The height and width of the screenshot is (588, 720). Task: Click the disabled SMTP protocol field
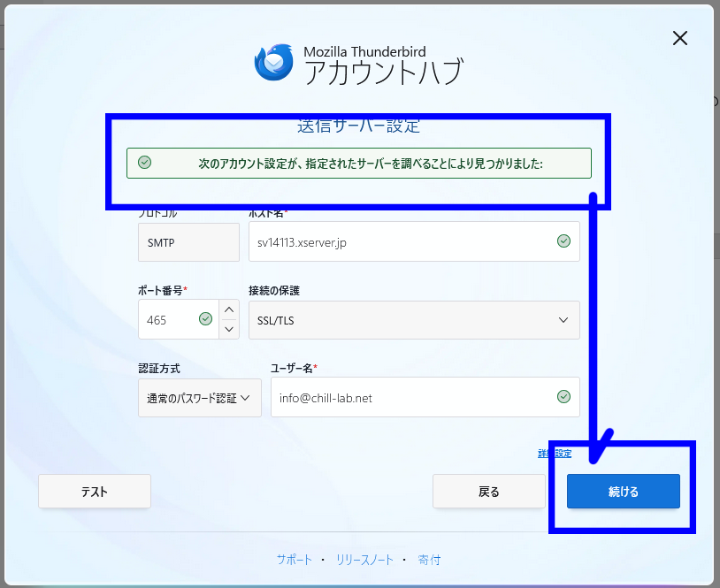coord(188,242)
